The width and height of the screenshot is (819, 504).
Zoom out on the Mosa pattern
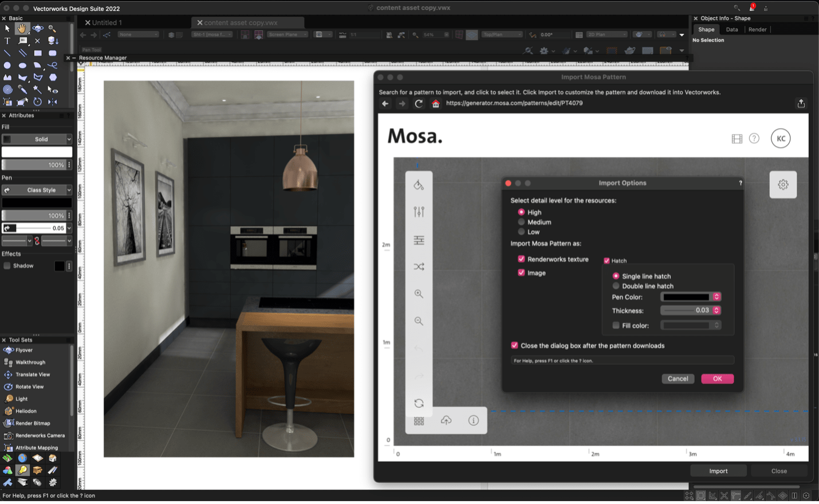419,321
